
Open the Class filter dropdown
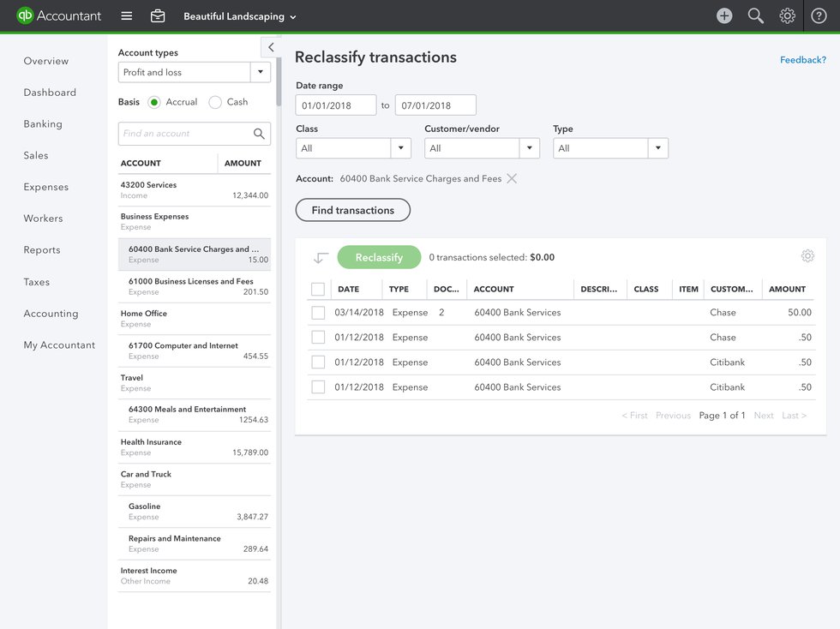353,148
